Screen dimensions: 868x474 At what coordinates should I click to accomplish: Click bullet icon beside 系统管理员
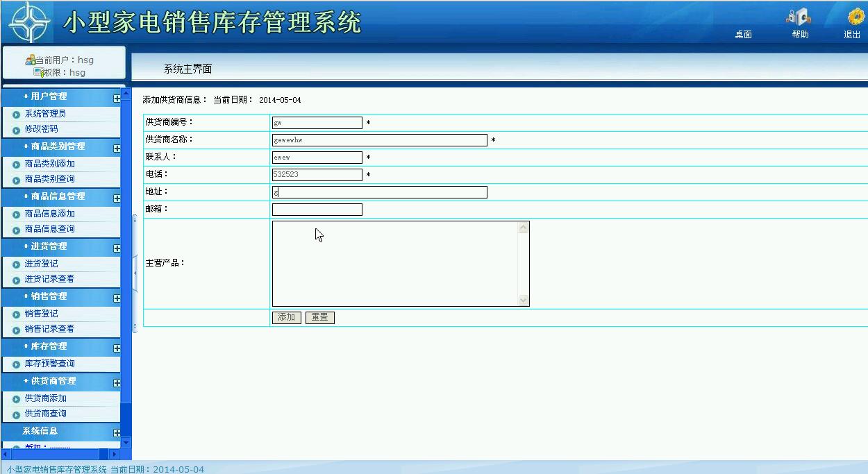tap(17, 115)
